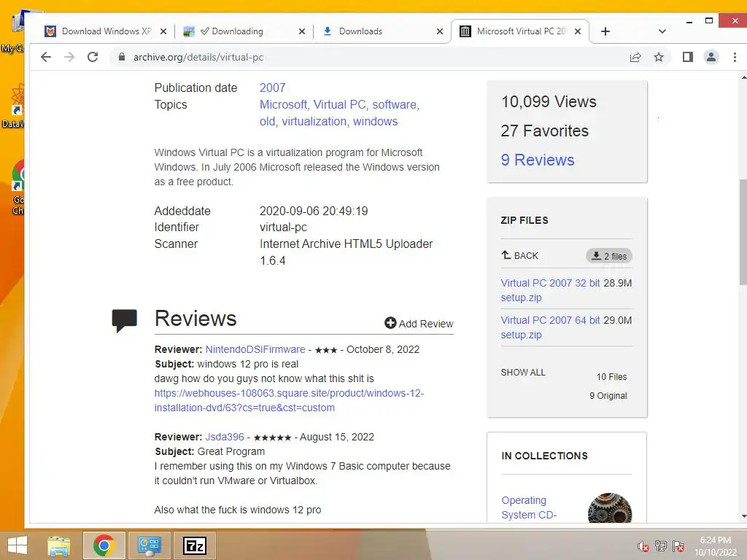Open the old topic link

pyautogui.click(x=267, y=122)
